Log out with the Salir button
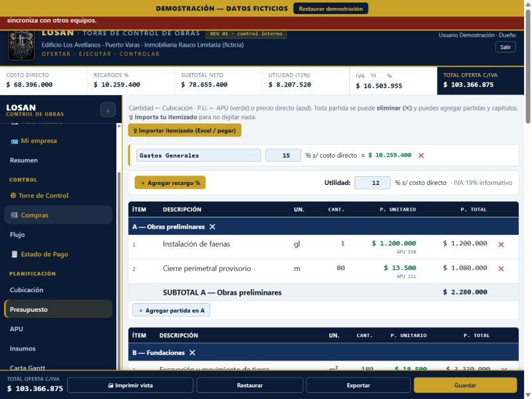Viewport: 532px width, 399px height. click(x=505, y=47)
